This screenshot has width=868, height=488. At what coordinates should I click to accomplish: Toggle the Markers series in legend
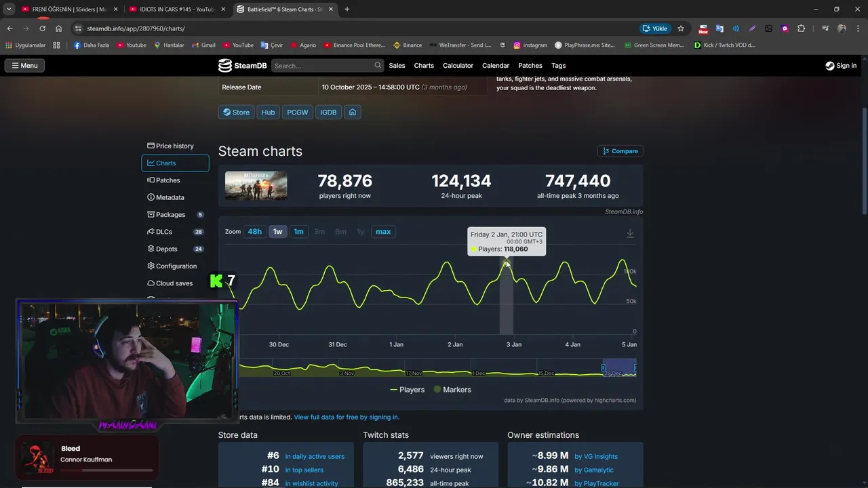pos(452,390)
